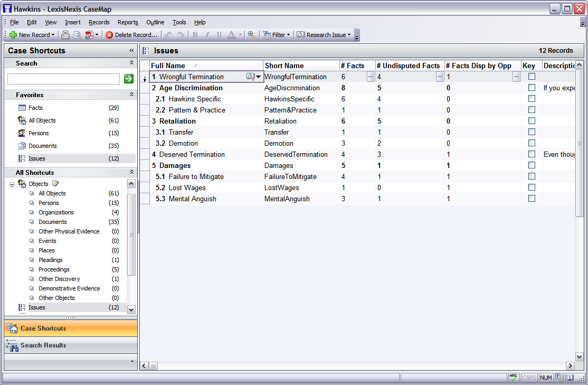Collapse the Objects tree node

tap(12, 184)
